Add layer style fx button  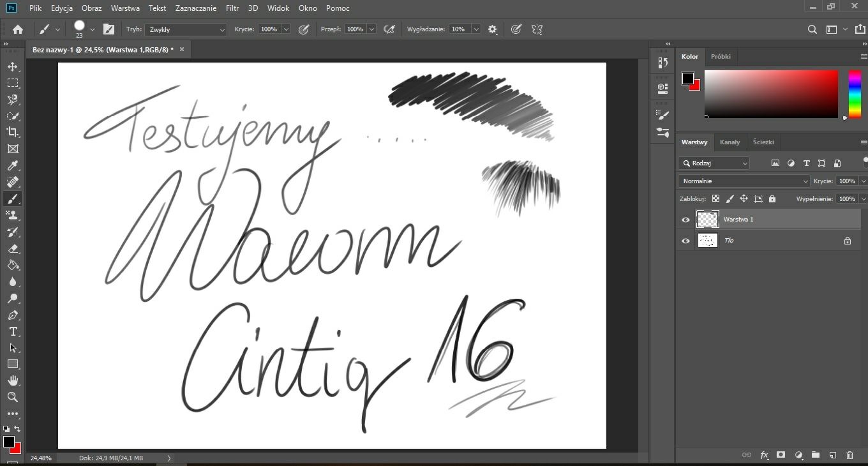point(764,455)
